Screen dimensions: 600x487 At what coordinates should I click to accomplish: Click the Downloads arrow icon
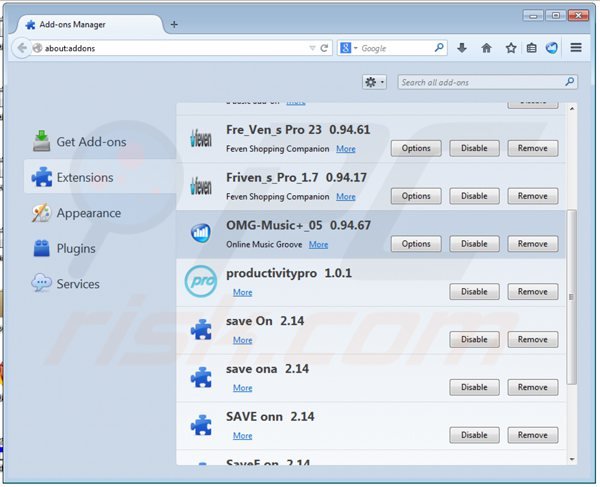coord(462,47)
